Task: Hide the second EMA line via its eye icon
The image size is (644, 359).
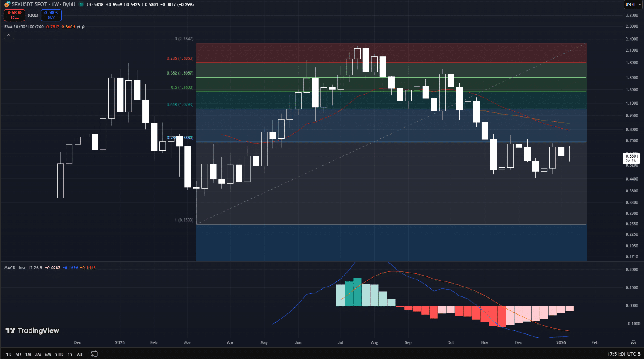Action: click(83, 26)
